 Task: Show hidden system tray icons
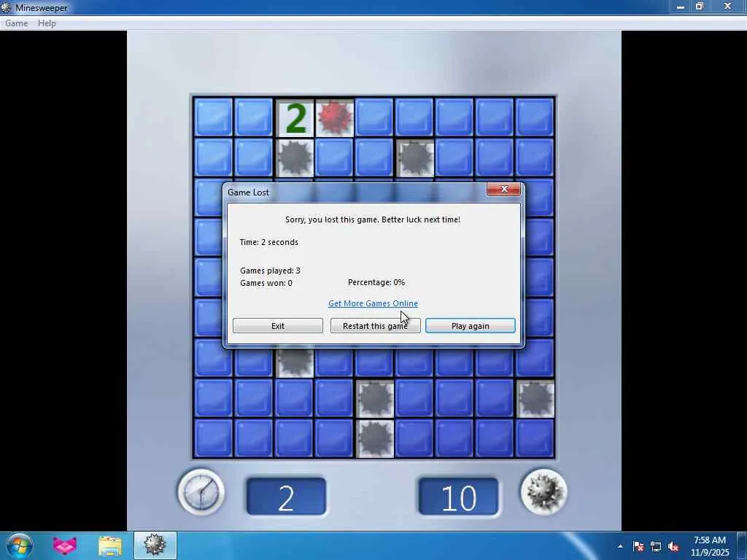(x=620, y=546)
